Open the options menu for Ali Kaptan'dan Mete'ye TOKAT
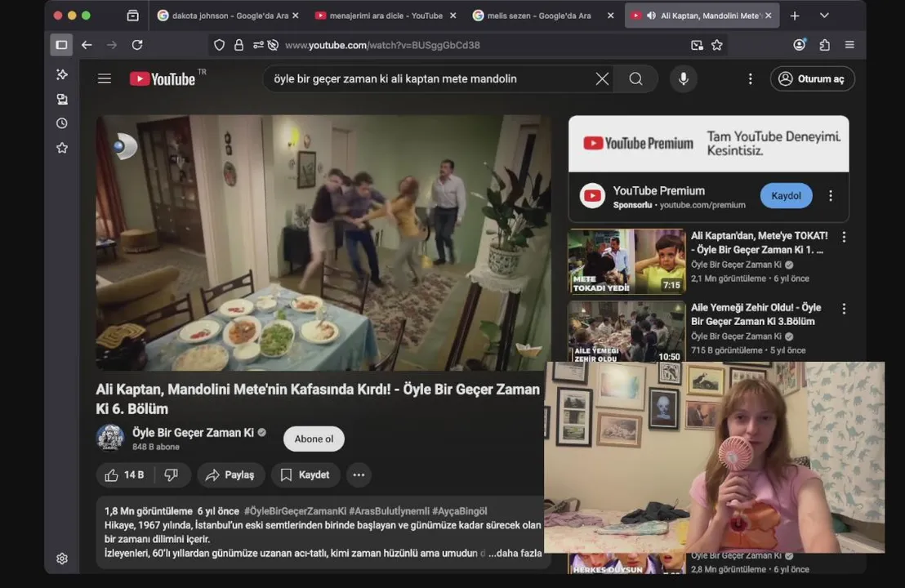The image size is (905, 588). click(843, 237)
